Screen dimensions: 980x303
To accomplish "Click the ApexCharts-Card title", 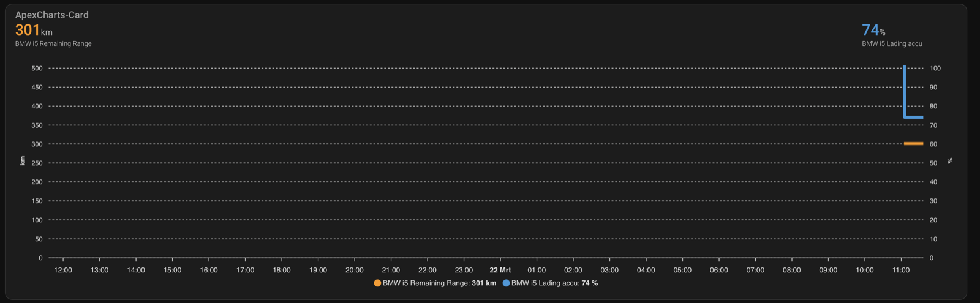I will pyautogui.click(x=52, y=15).
